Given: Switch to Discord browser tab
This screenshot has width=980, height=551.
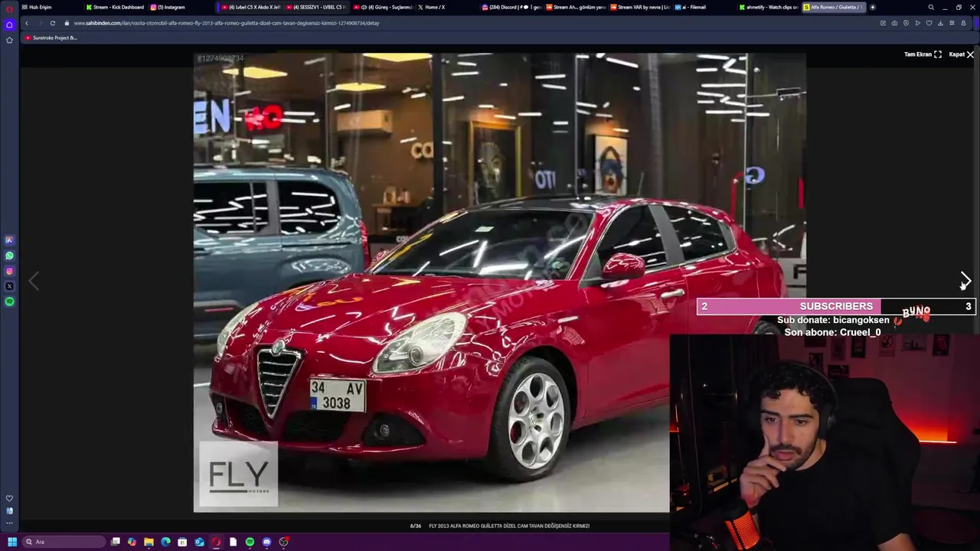Looking at the screenshot, I should [x=511, y=7].
